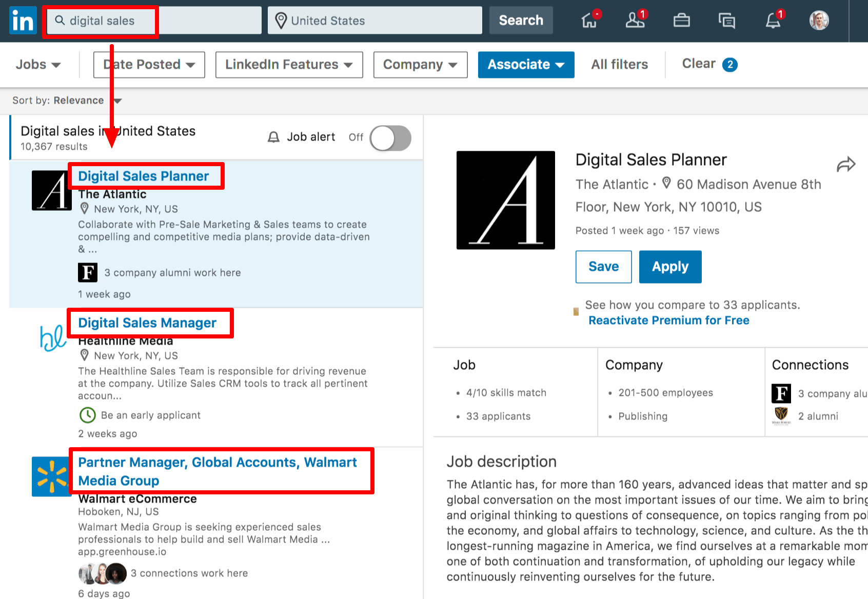Open the Digital Sales Manager job listing
The width and height of the screenshot is (868, 599).
tap(147, 323)
